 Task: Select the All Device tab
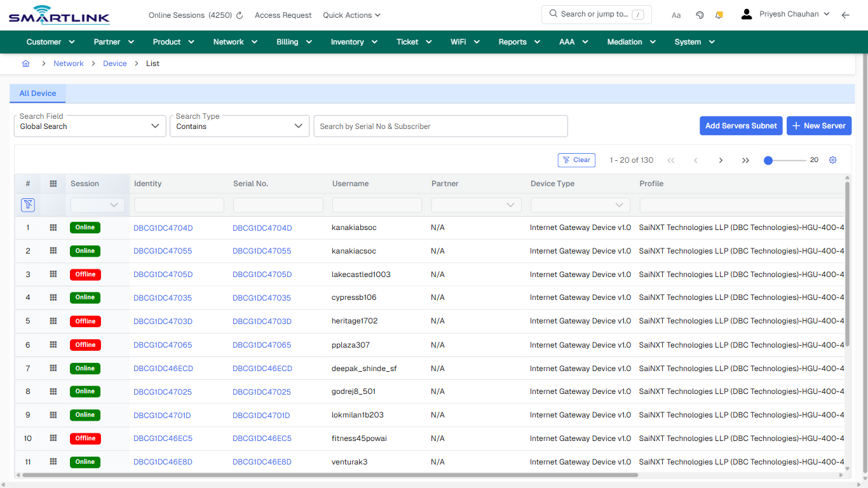pyautogui.click(x=37, y=93)
